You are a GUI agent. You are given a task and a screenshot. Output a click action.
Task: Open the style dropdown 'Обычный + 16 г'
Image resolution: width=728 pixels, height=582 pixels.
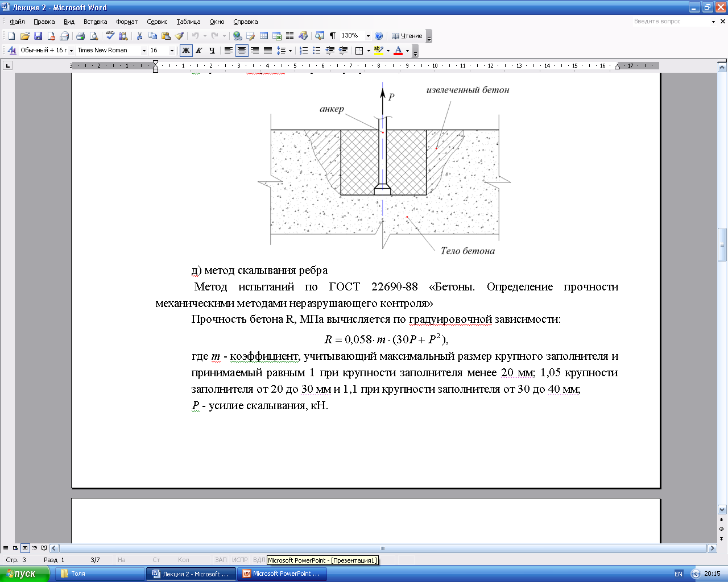click(x=71, y=51)
